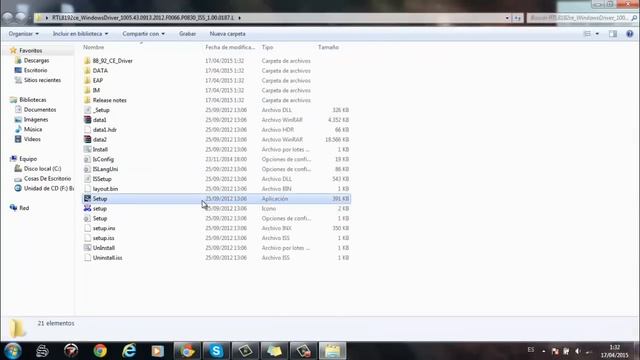Select the setup Icono file icon

click(x=87, y=209)
